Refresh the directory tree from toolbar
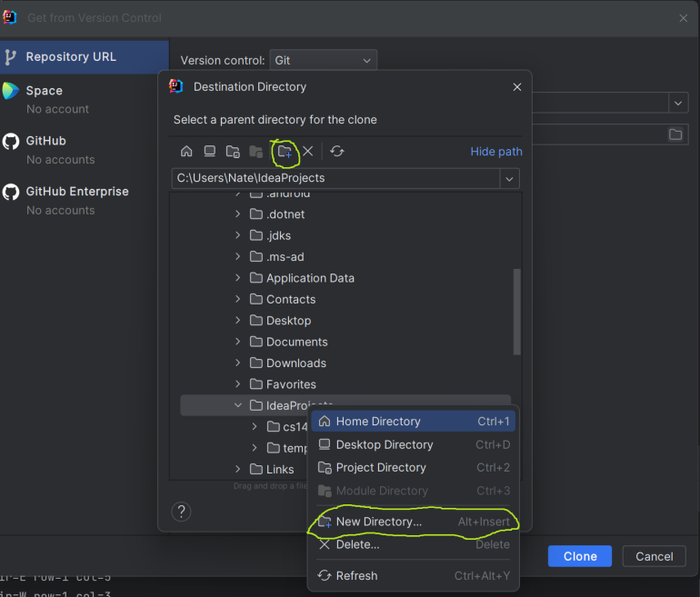This screenshot has width=700, height=597. 337,151
